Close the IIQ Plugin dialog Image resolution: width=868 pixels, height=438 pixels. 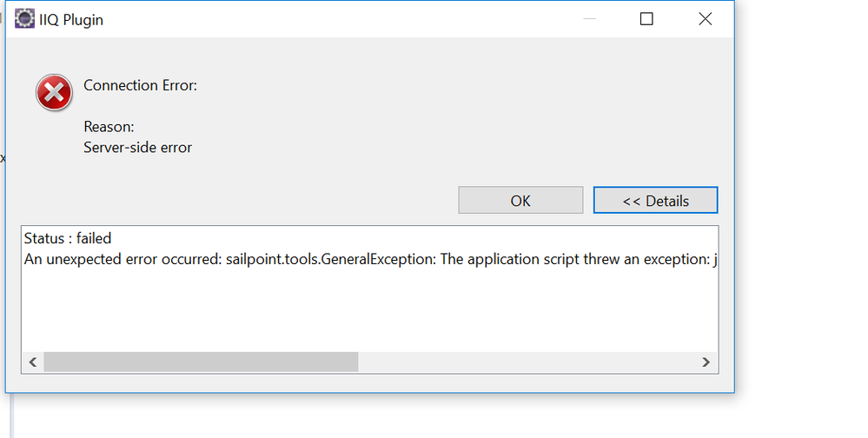(705, 19)
